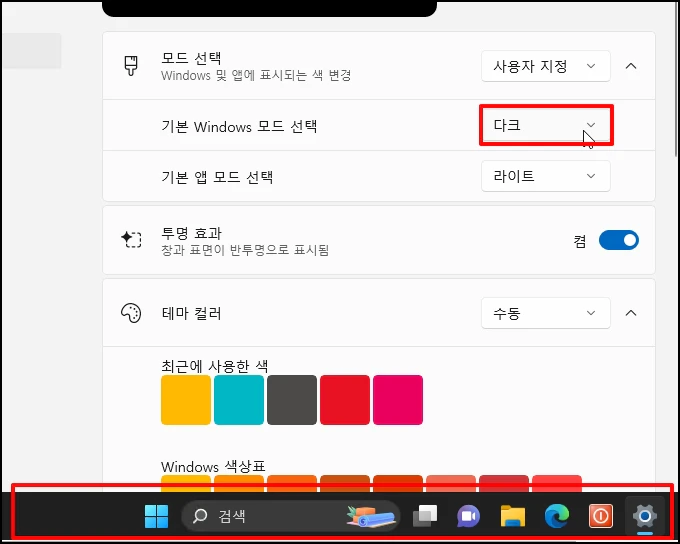Click the 검색 search box in the taskbar
The width and height of the screenshot is (680, 544).
point(291,516)
